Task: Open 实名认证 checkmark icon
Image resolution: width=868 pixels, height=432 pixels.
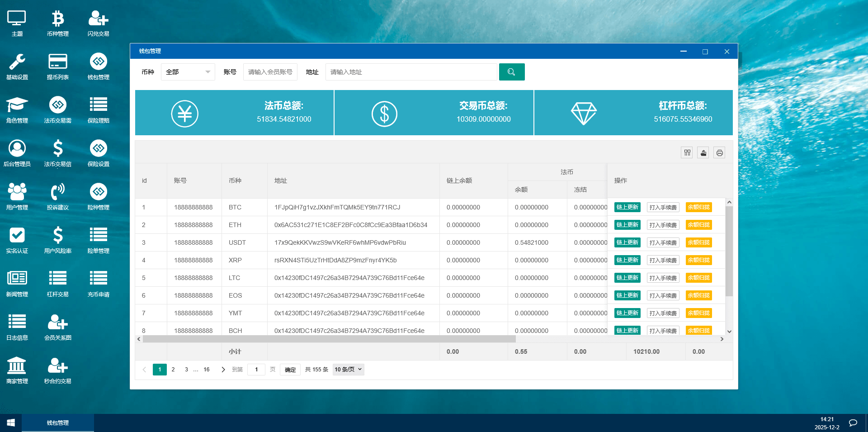Action: click(x=17, y=240)
